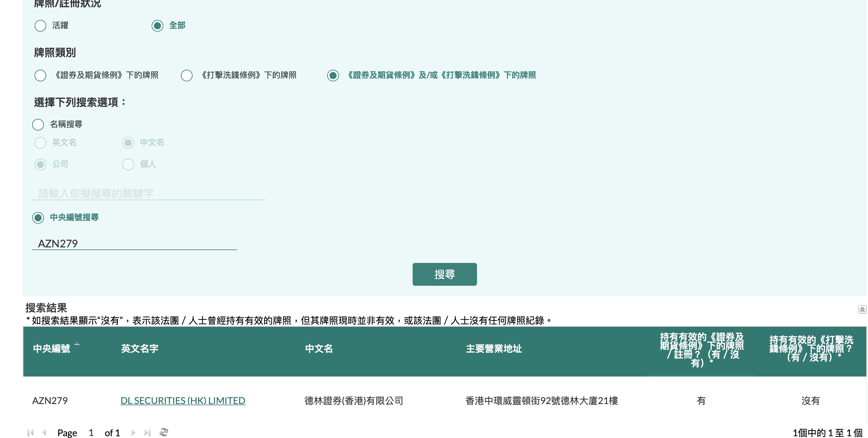Click the 主要營業地址 column header
868x438 pixels.
tap(494, 349)
